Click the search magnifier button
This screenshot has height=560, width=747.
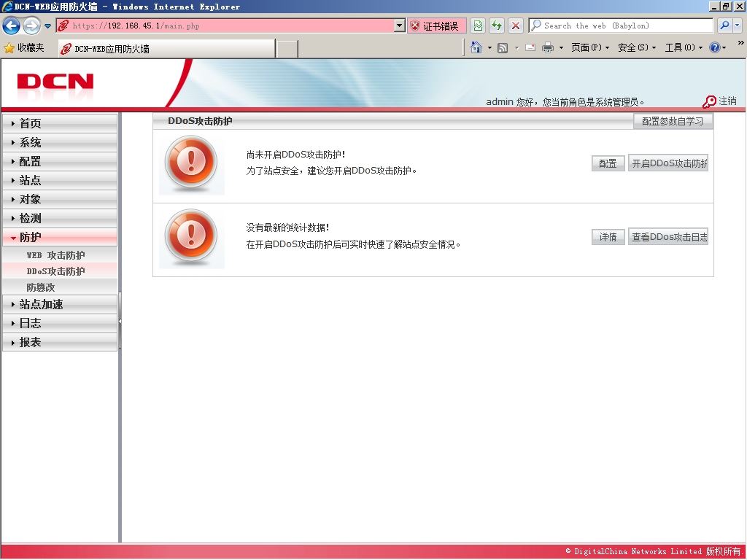pos(724,26)
